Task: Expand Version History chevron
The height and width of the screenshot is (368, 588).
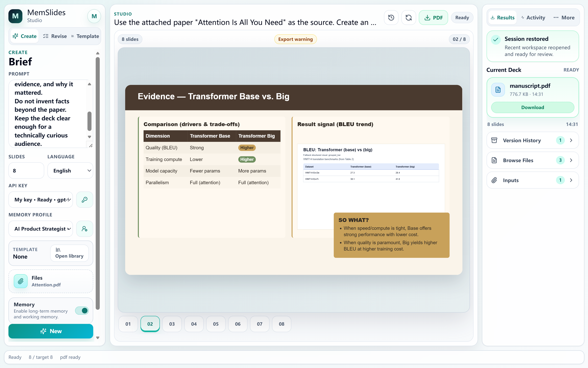Action: [x=571, y=140]
